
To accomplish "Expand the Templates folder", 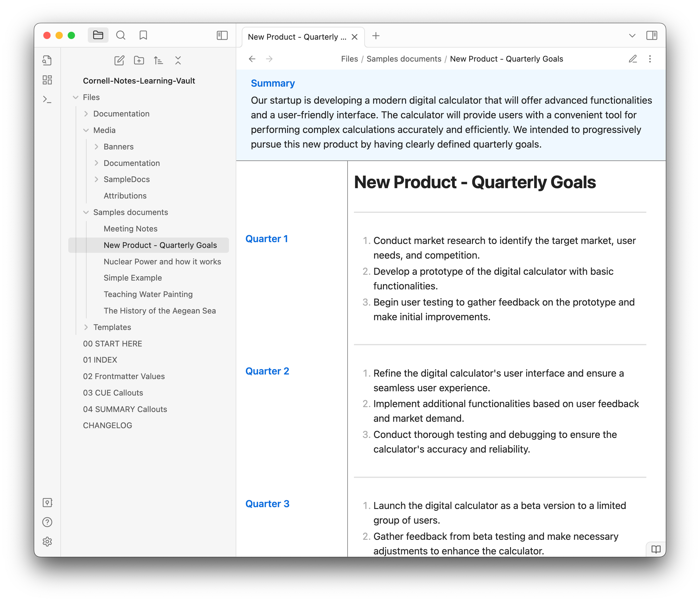I will 86,327.
